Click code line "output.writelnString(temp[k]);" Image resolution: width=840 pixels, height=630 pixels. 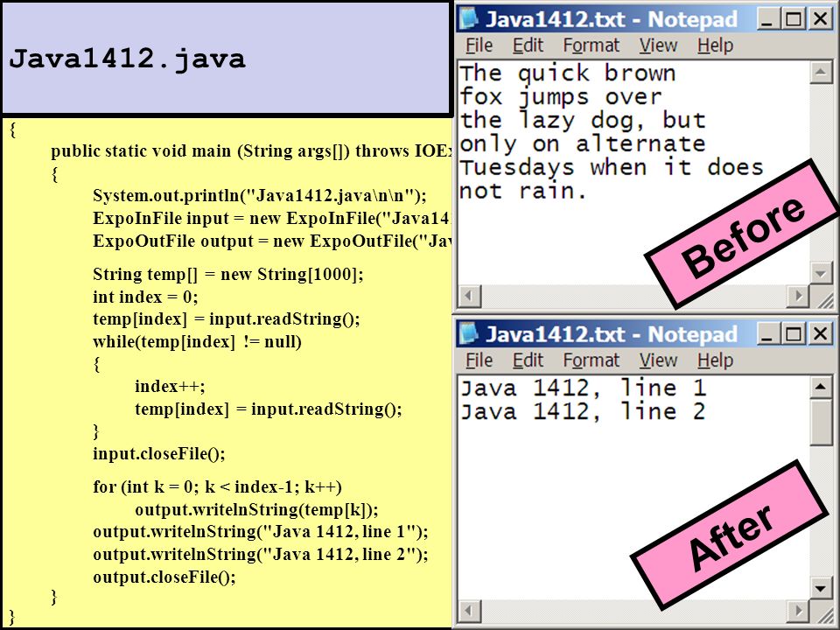(x=256, y=509)
